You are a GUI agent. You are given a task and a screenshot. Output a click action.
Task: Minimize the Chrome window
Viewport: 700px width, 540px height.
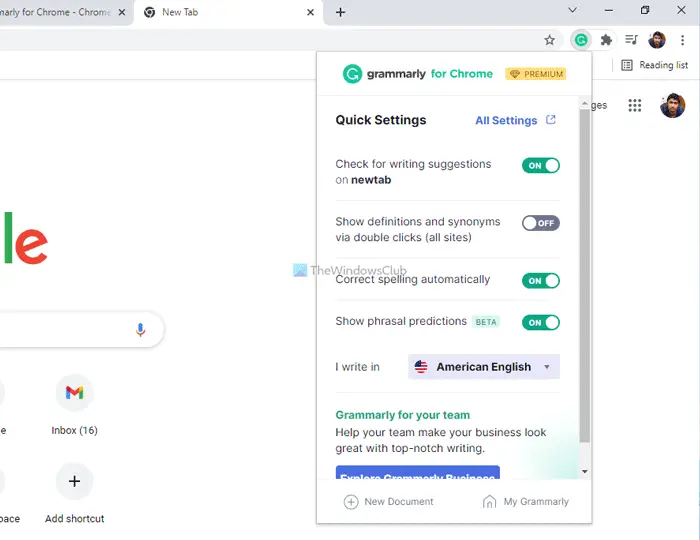608,10
